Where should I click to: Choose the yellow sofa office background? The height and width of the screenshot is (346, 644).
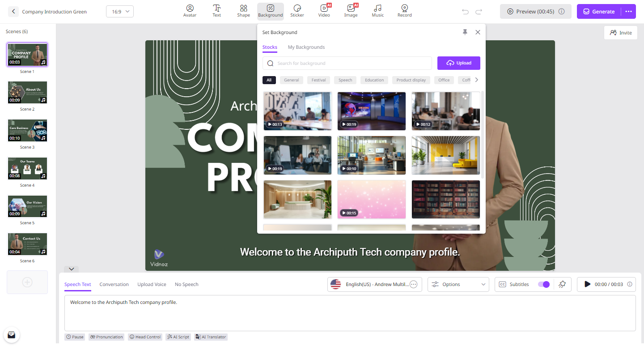(446, 155)
